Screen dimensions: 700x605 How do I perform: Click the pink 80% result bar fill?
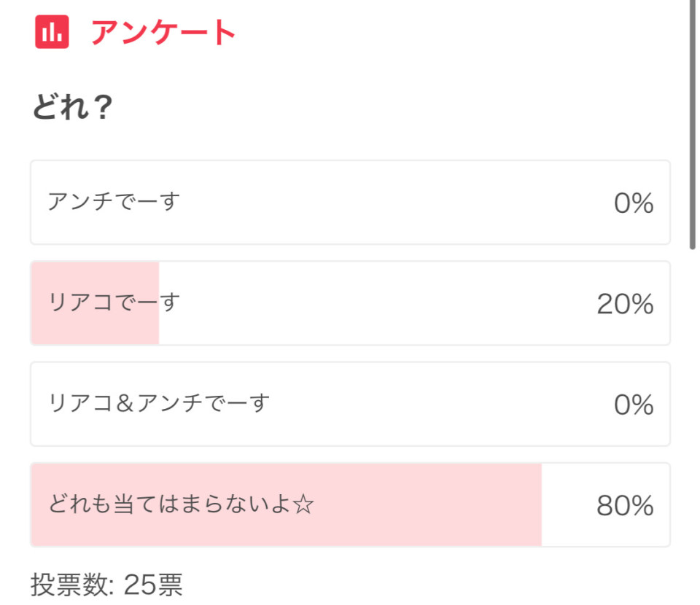[x=286, y=504]
